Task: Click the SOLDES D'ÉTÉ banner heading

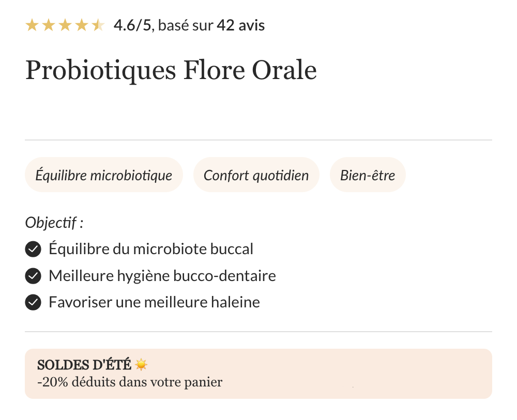Action: (84, 365)
